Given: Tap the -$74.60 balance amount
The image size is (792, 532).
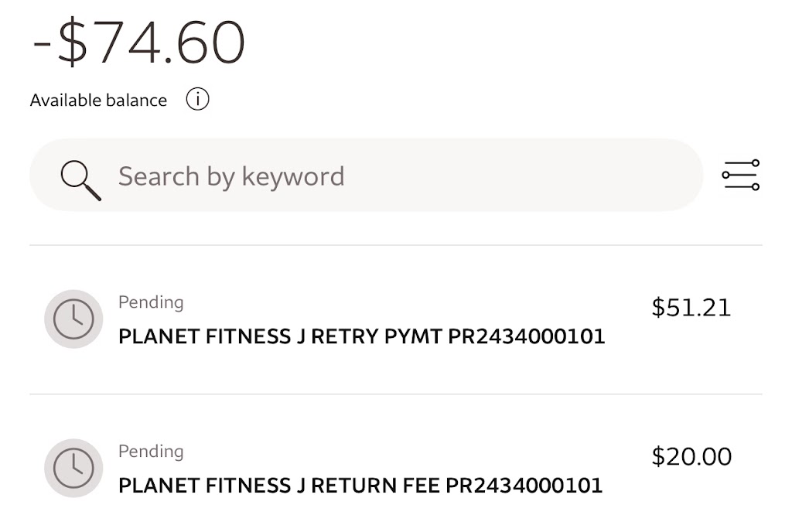Looking at the screenshot, I should click(x=139, y=43).
